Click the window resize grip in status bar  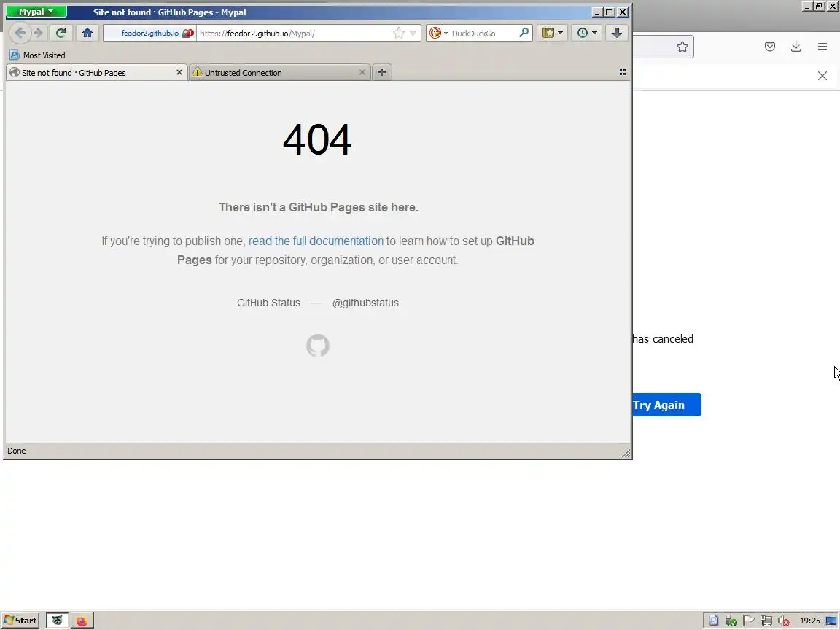626,454
